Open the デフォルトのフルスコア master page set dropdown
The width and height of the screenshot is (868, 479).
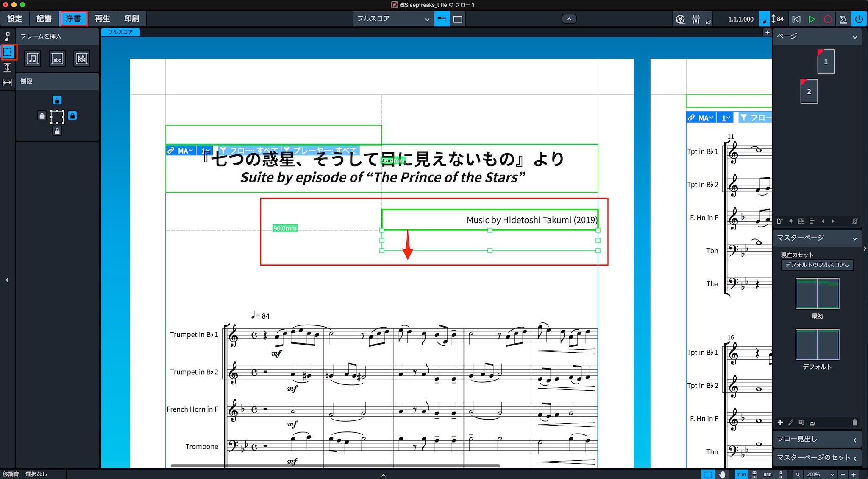[817, 265]
